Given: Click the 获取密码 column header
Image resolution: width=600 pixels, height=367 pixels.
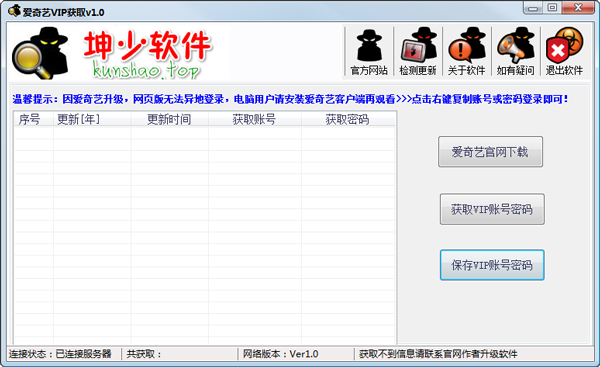Looking at the screenshot, I should tap(348, 119).
